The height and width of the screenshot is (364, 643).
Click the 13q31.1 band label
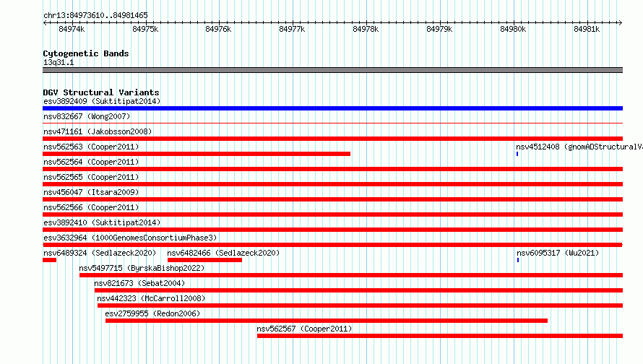click(x=59, y=62)
